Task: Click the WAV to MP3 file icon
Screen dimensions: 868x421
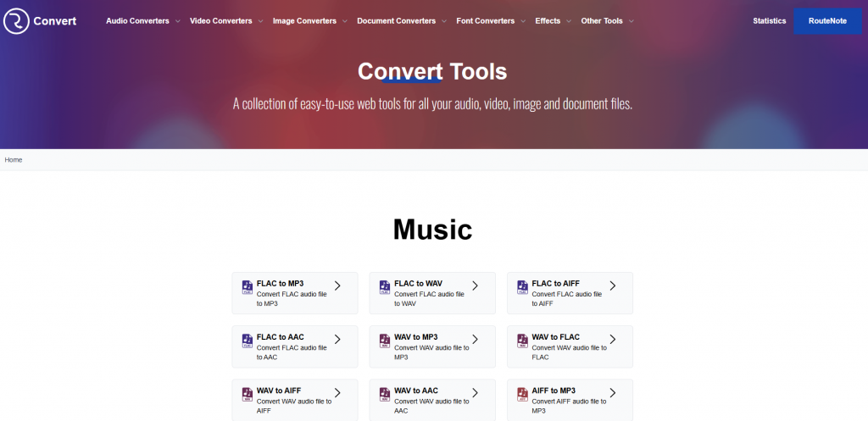Action: (x=384, y=341)
